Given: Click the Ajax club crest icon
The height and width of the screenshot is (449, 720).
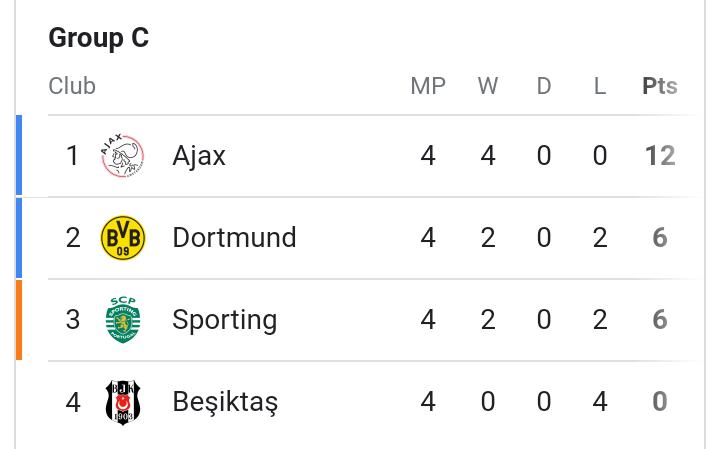Looking at the screenshot, I should click(x=123, y=156).
